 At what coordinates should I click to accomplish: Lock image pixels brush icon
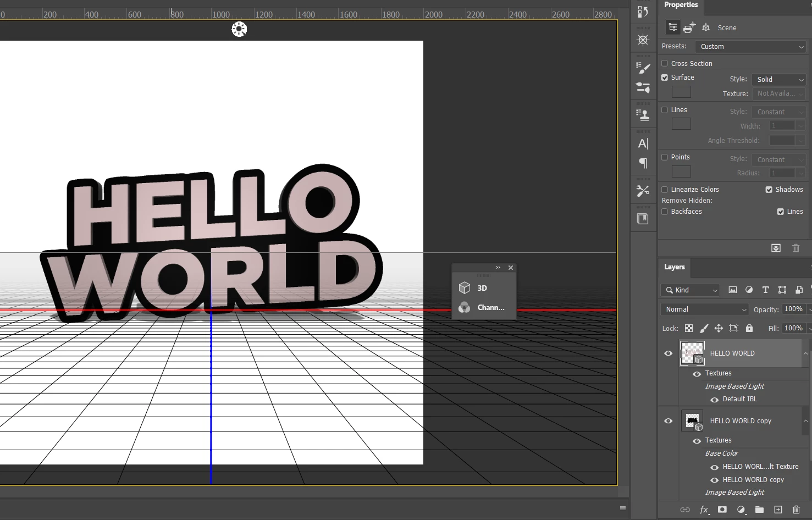pos(704,328)
